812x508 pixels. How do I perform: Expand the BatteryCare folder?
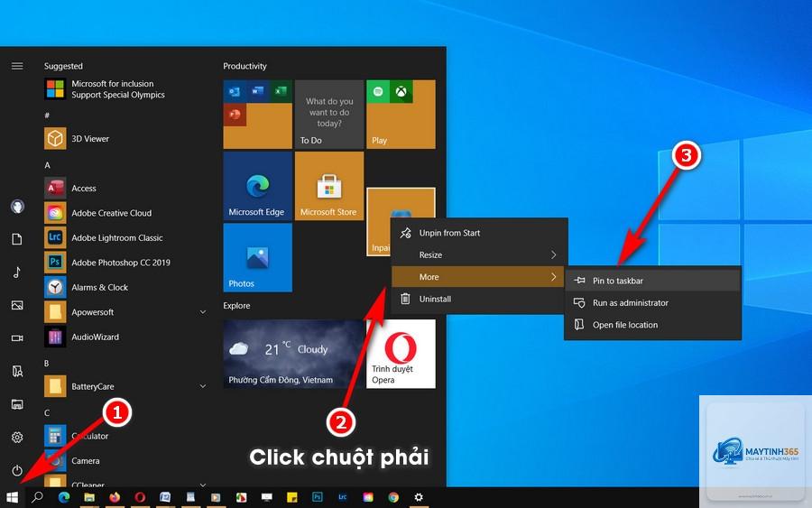(203, 386)
